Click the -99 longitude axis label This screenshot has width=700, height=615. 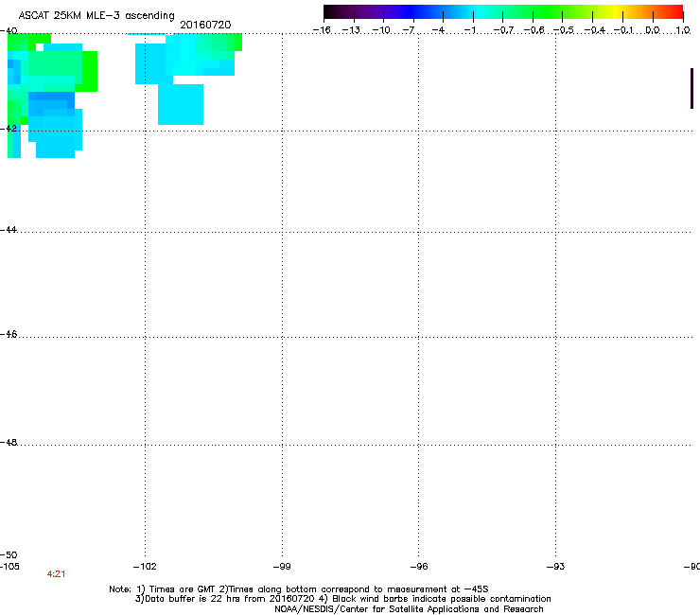tap(282, 567)
